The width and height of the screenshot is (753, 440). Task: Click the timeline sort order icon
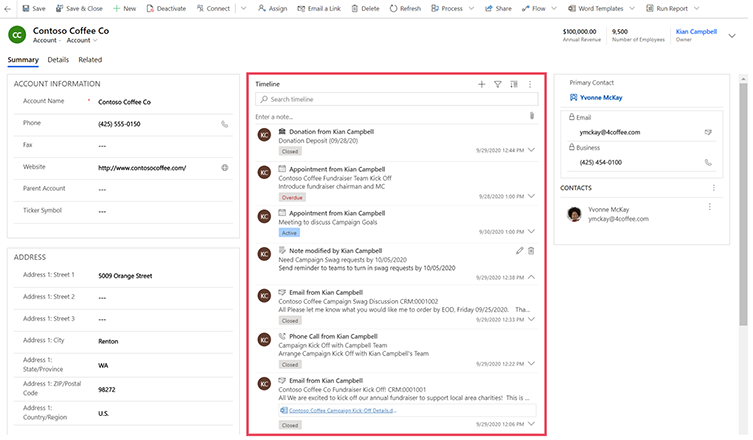(514, 85)
